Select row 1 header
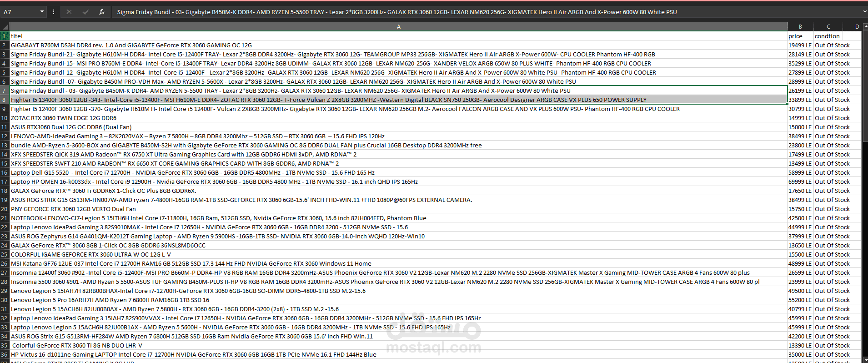 coord(5,36)
